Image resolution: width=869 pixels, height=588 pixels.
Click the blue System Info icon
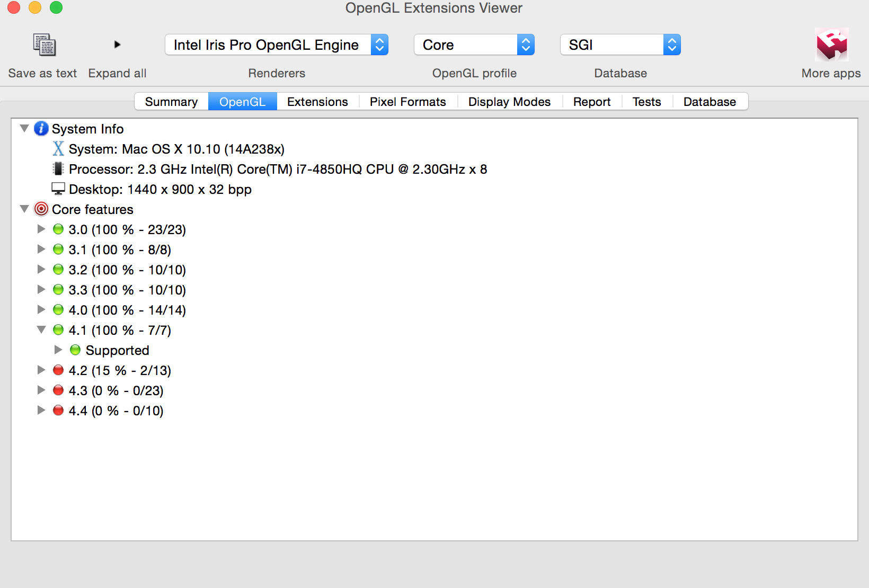point(41,129)
